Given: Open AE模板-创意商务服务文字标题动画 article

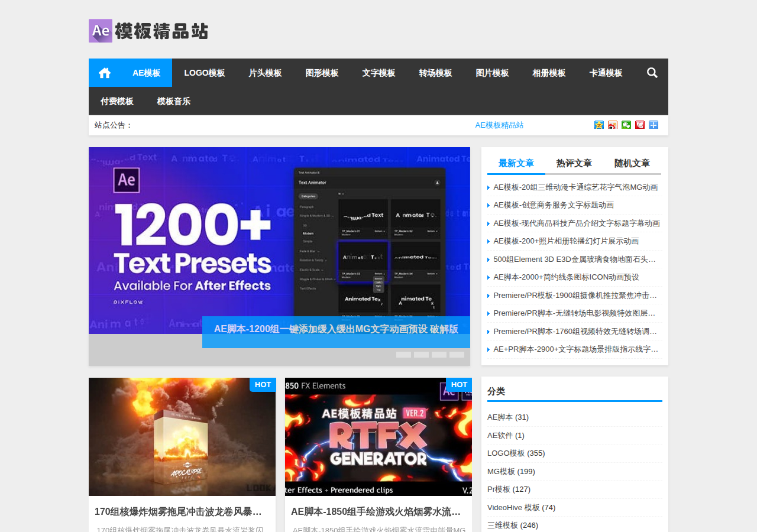Looking at the screenshot, I should [554, 205].
